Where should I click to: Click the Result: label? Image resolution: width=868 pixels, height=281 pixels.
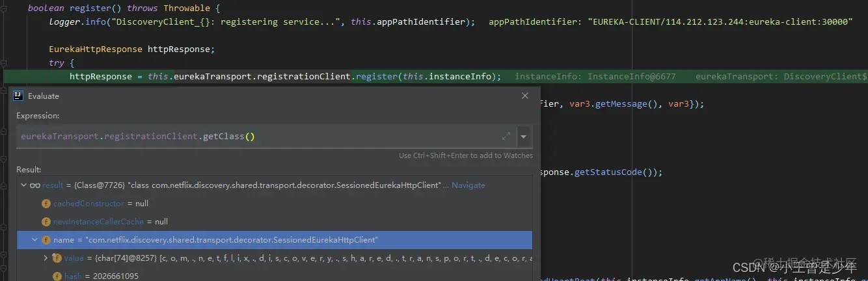29,169
